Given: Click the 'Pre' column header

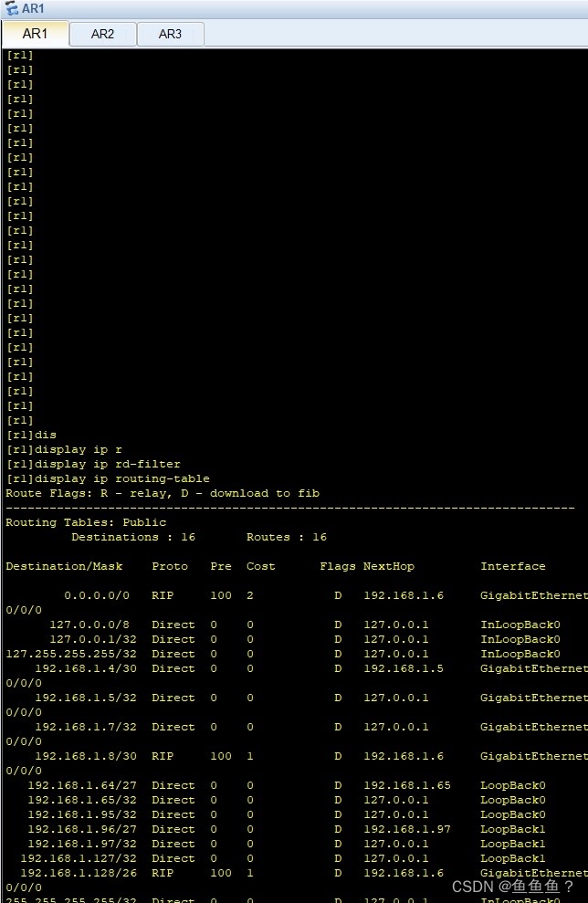Looking at the screenshot, I should (x=221, y=566).
